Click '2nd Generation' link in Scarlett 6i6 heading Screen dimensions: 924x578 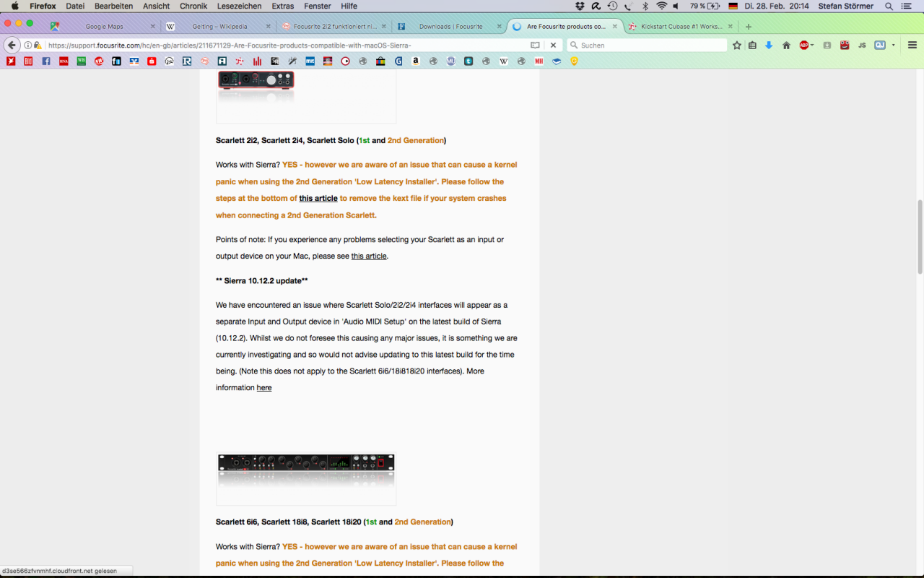coord(422,522)
